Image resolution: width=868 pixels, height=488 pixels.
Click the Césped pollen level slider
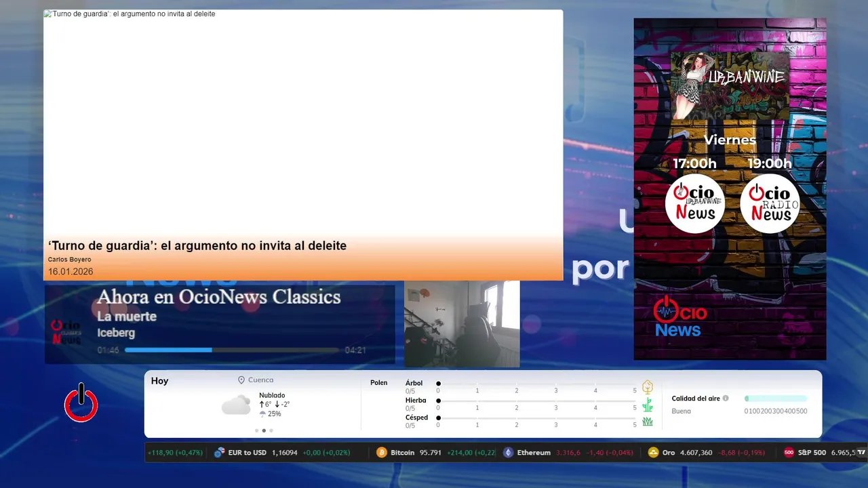(536, 418)
